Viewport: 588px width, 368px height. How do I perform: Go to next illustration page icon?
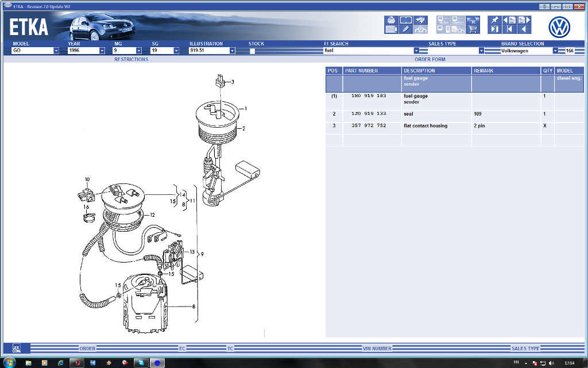pyautogui.click(x=524, y=20)
